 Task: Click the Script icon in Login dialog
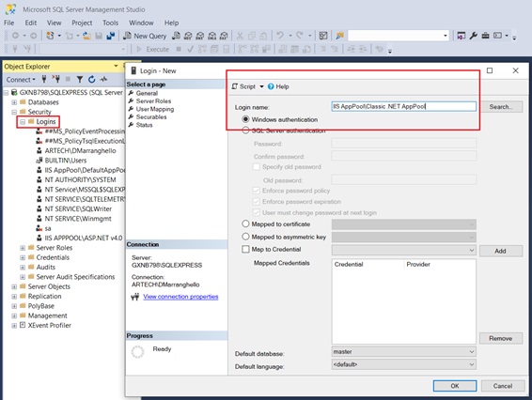click(234, 86)
